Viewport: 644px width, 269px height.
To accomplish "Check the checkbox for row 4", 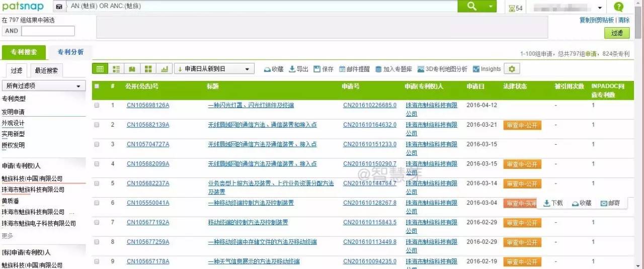I will (x=97, y=164).
